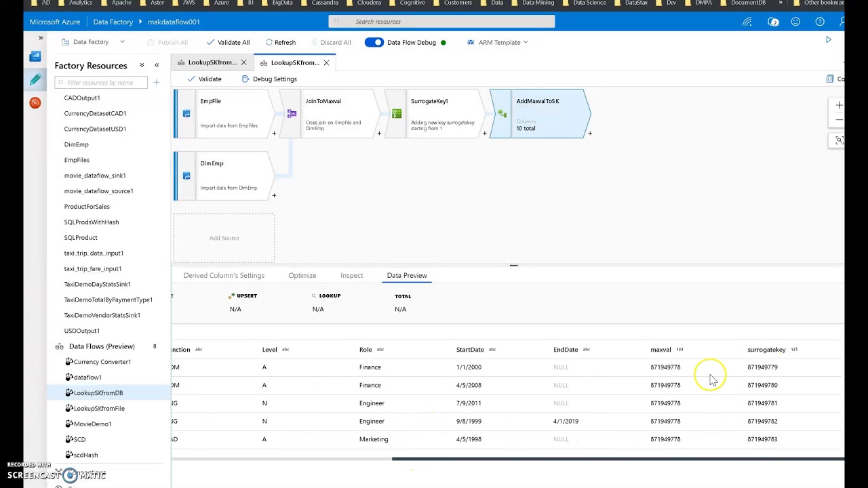Select the EmpFiles dataset
Screen dimensions: 868x488
tap(77, 160)
